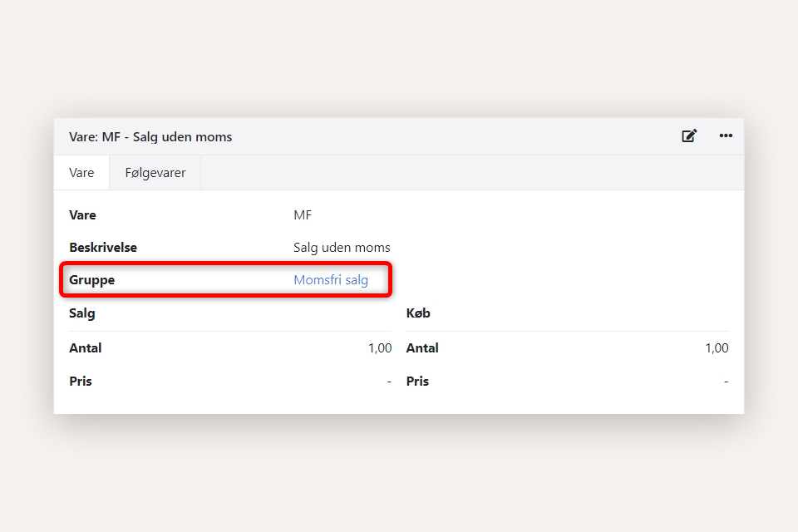Click the Beskrivelse field label
Screen dimensions: 798x532
pyautogui.click(x=103, y=248)
